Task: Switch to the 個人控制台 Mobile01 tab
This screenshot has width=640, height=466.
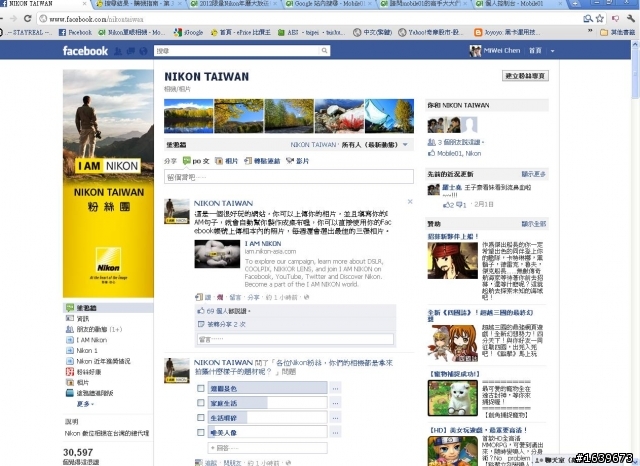Action: [x=519, y=4]
